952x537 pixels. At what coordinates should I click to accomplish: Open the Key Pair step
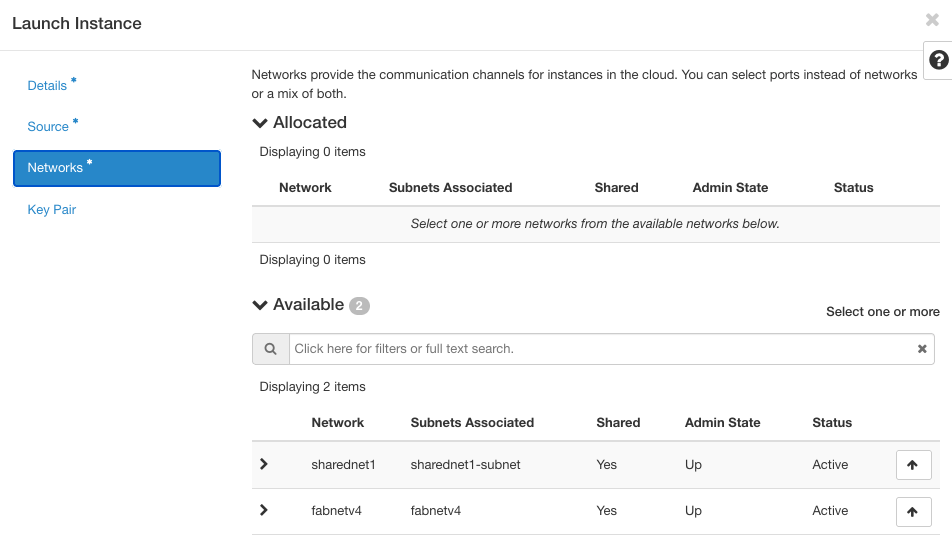coord(52,210)
